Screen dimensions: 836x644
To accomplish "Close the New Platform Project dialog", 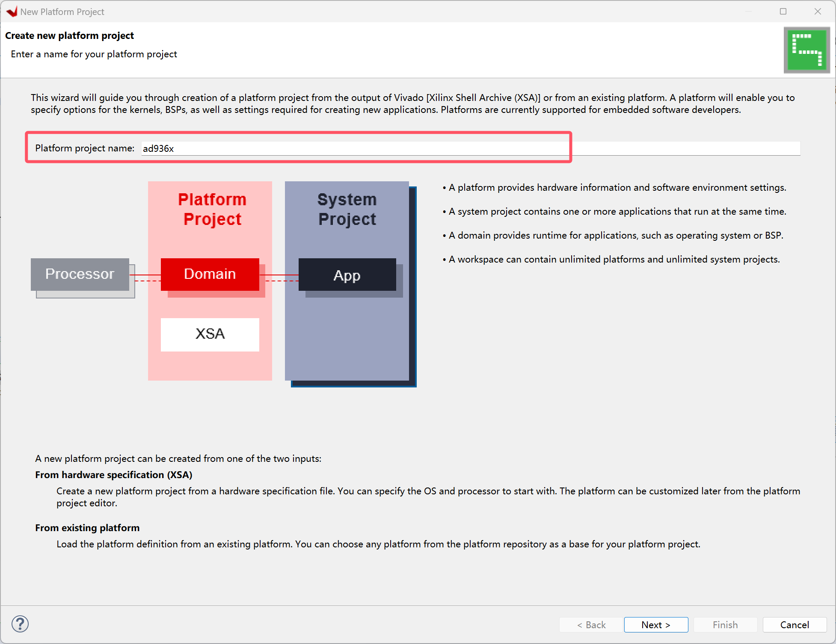I will 818,12.
